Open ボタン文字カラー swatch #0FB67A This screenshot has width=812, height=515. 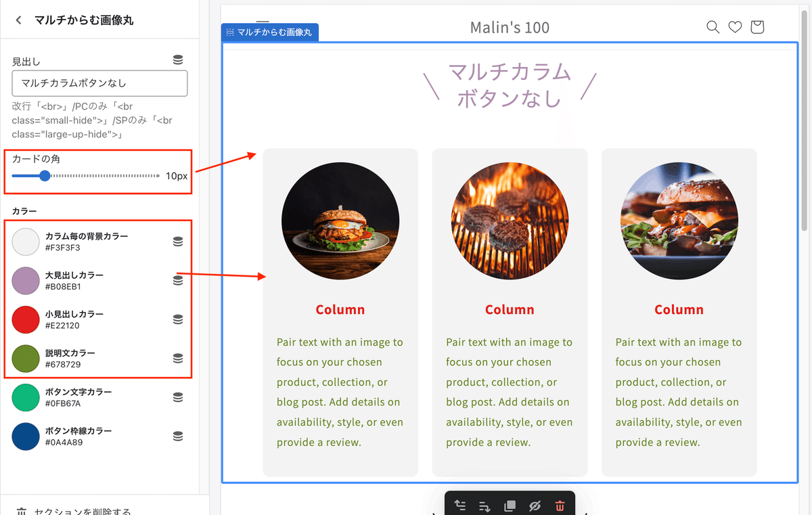pyautogui.click(x=26, y=397)
